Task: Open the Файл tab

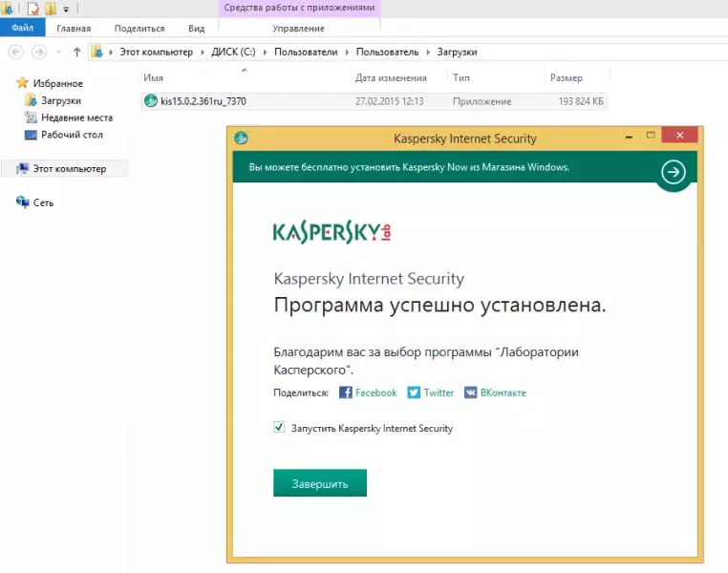Action: tap(23, 28)
